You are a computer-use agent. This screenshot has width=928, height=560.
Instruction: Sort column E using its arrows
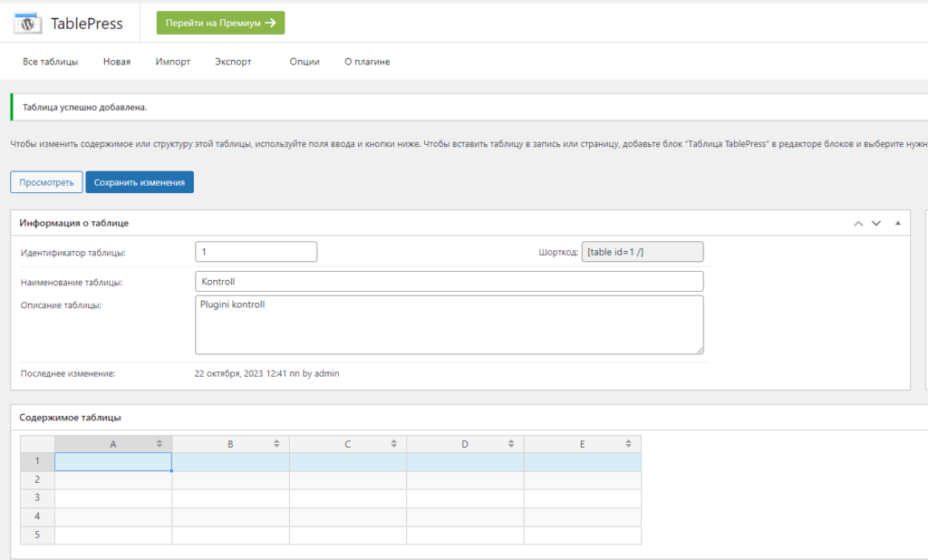(x=628, y=444)
